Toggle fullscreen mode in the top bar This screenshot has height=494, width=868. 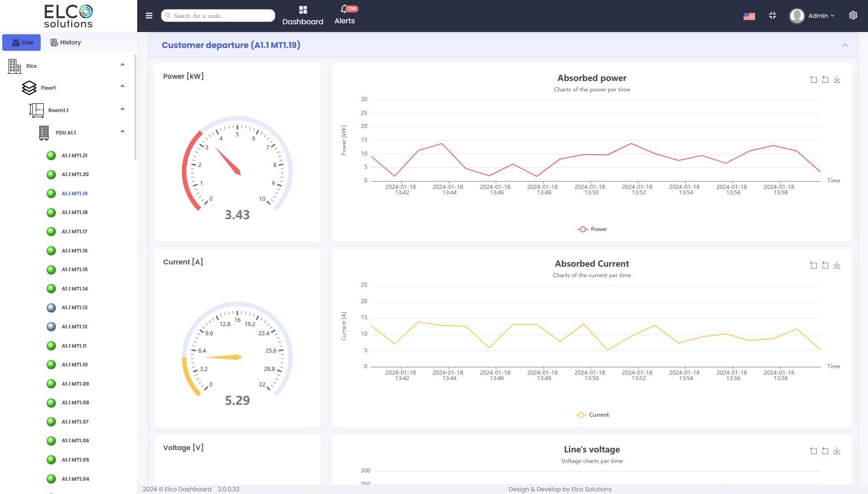point(772,15)
